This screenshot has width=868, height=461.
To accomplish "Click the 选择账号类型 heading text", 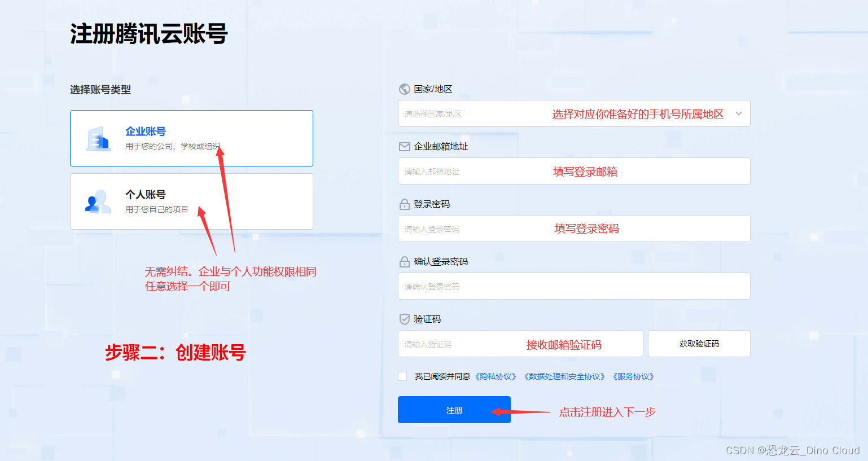I will (100, 90).
